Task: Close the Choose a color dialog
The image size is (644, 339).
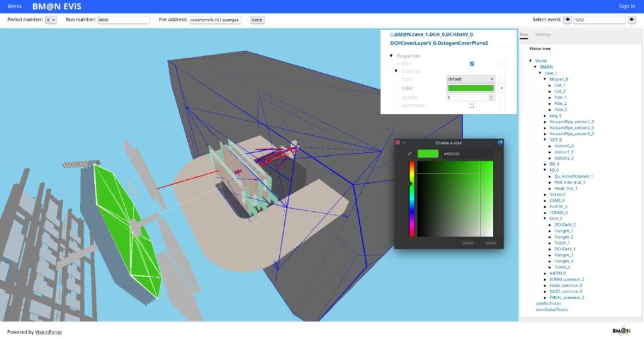Action: (x=397, y=142)
